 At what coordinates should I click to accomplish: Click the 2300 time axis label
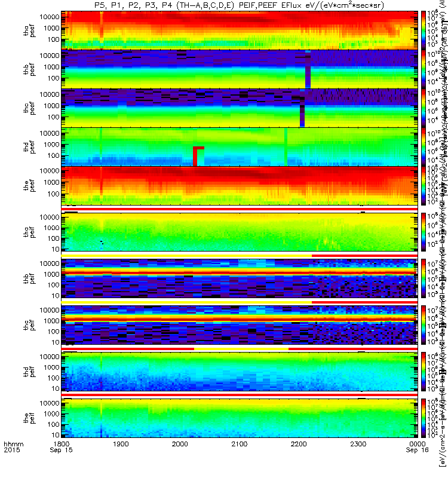tap(358, 444)
